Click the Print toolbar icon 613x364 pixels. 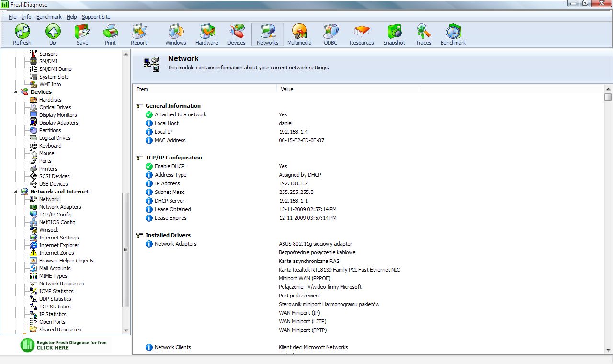pyautogui.click(x=111, y=34)
